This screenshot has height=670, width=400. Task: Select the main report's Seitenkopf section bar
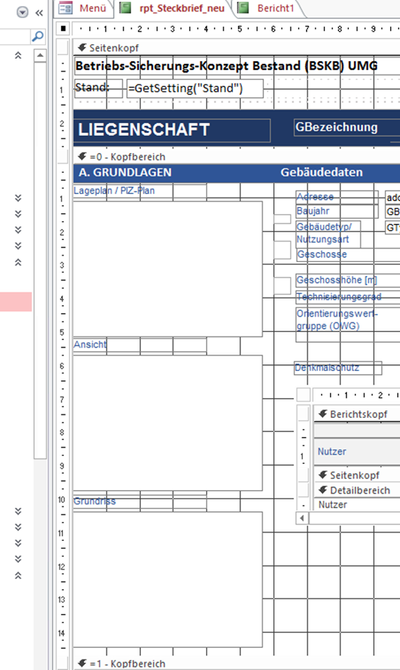[x=237, y=48]
